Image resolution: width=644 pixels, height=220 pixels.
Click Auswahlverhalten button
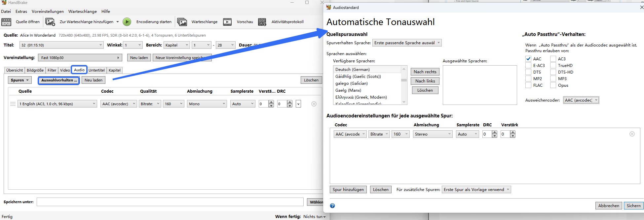tap(59, 80)
